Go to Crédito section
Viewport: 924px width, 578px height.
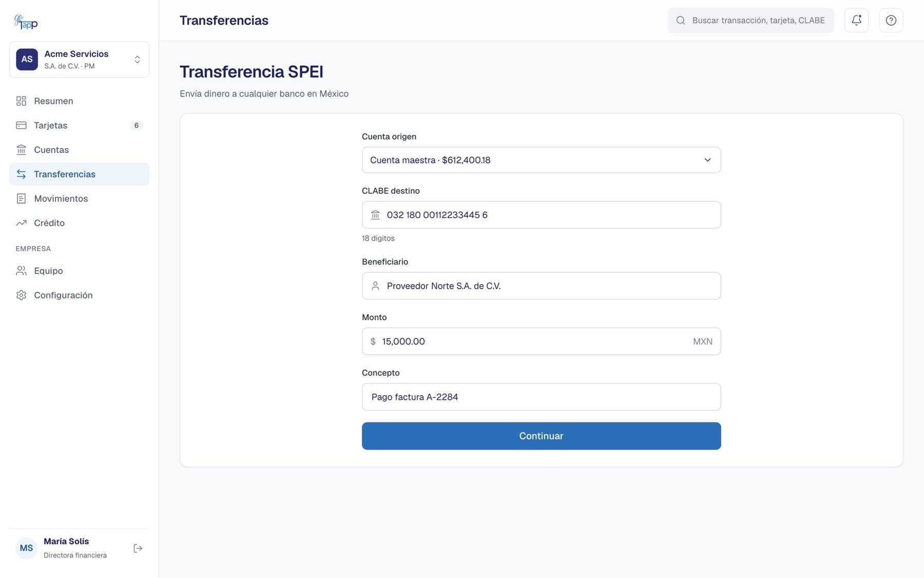(x=79, y=223)
